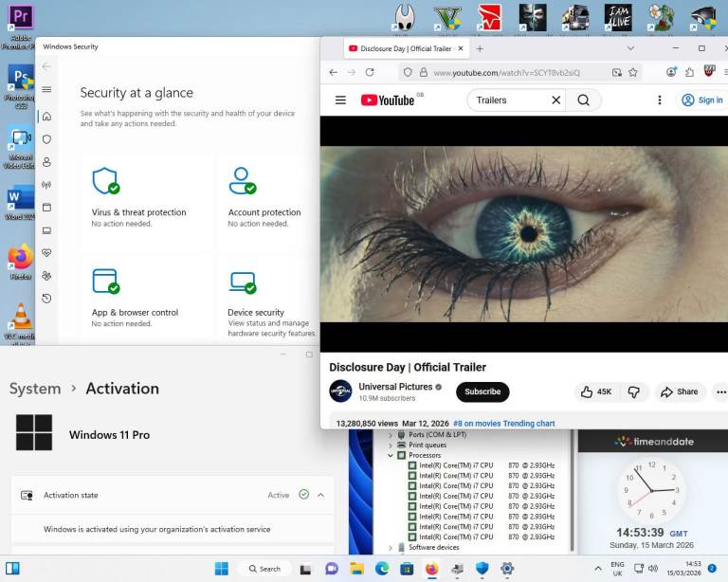
Task: Dislike the video with thumbs-down icon
Action: [x=634, y=391]
